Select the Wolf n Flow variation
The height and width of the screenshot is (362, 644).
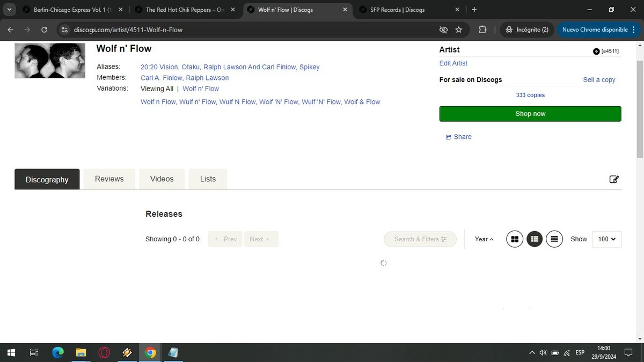coord(158,102)
